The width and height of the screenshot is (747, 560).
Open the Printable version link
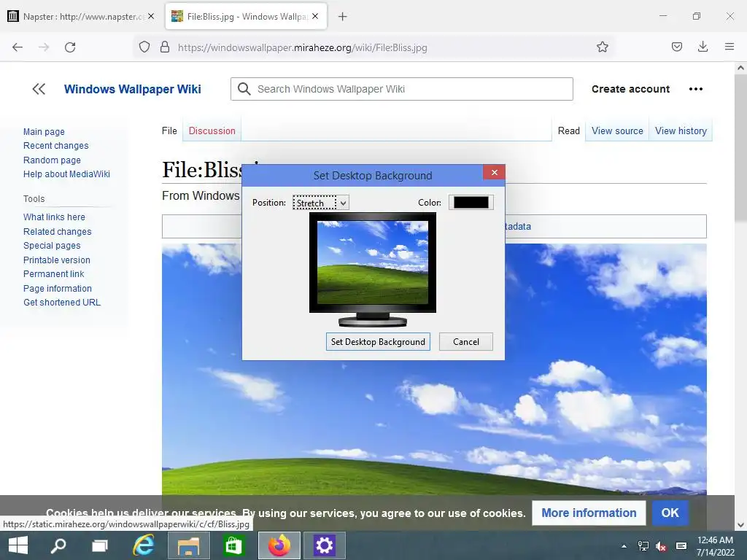[57, 260]
